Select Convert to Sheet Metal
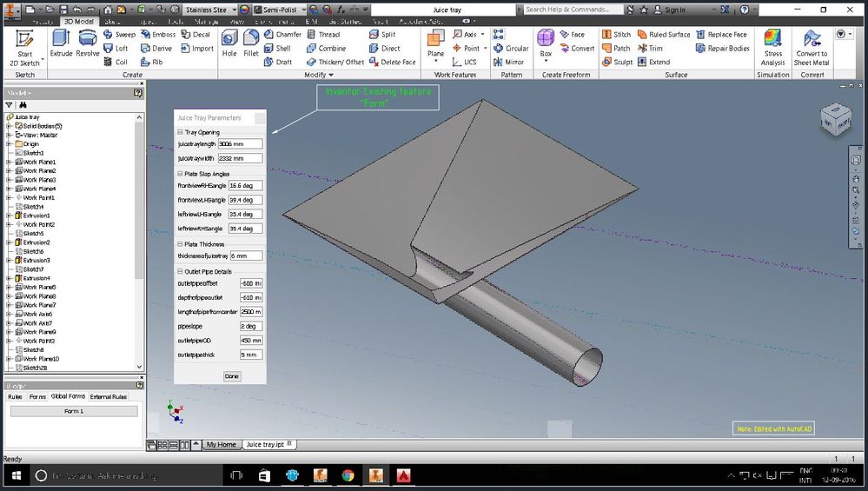868x491 pixels. (x=812, y=48)
